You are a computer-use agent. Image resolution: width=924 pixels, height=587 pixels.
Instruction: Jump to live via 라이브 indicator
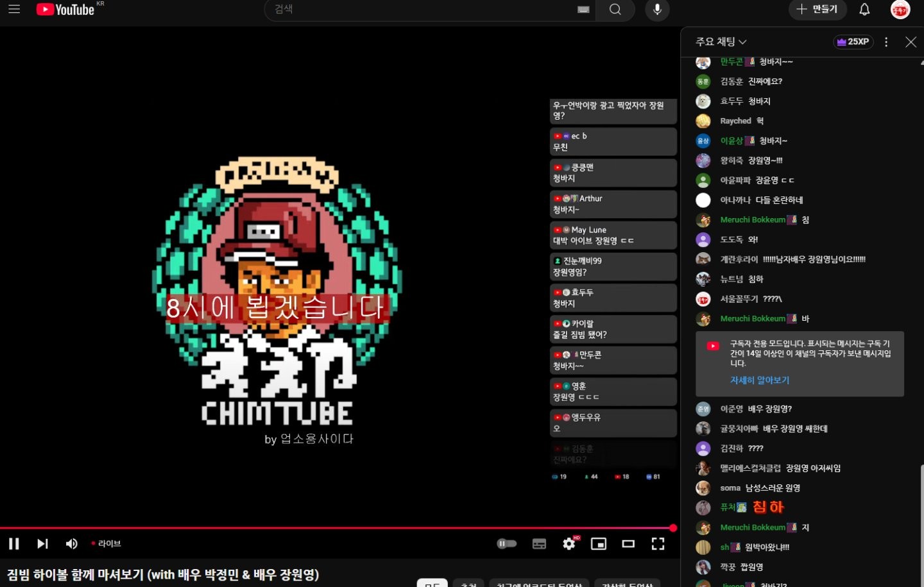(x=107, y=543)
